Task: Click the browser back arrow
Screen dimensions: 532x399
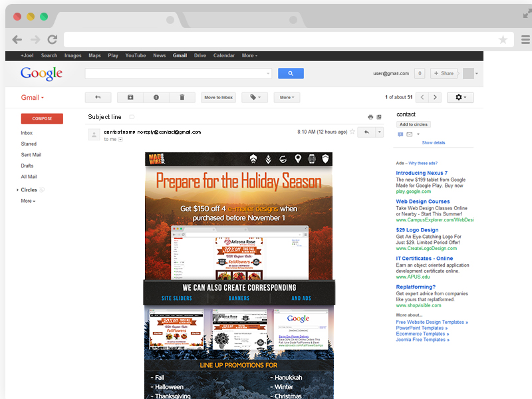Action: pyautogui.click(x=17, y=40)
